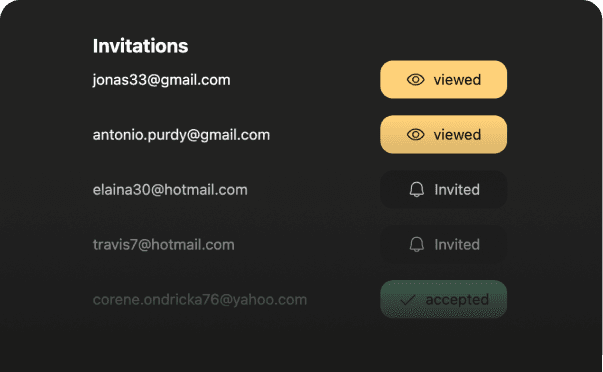The image size is (603, 372).
Task: Select the antonio.purdy@gmail.com email address
Action: pos(181,135)
